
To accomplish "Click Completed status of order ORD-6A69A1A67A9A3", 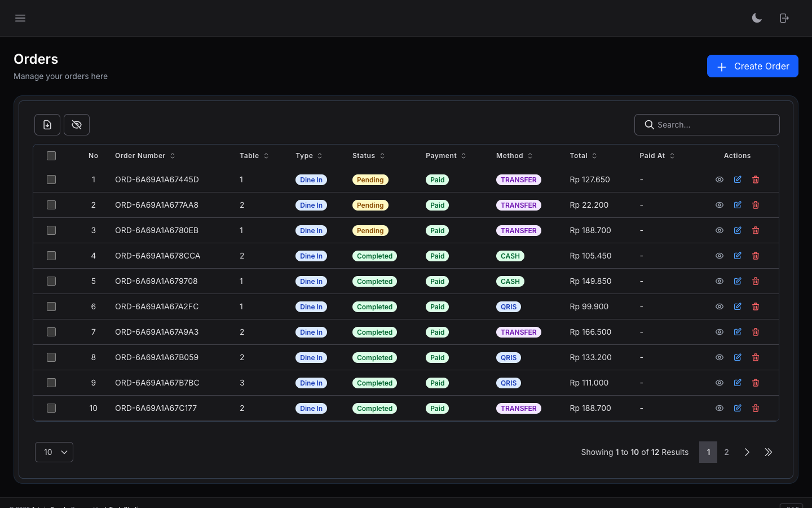I will [374, 332].
